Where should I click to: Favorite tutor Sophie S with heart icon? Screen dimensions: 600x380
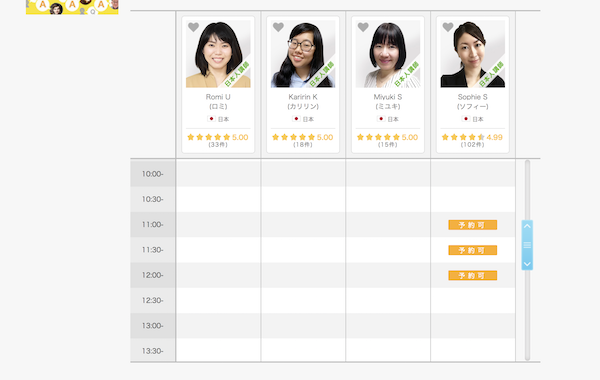[448, 27]
